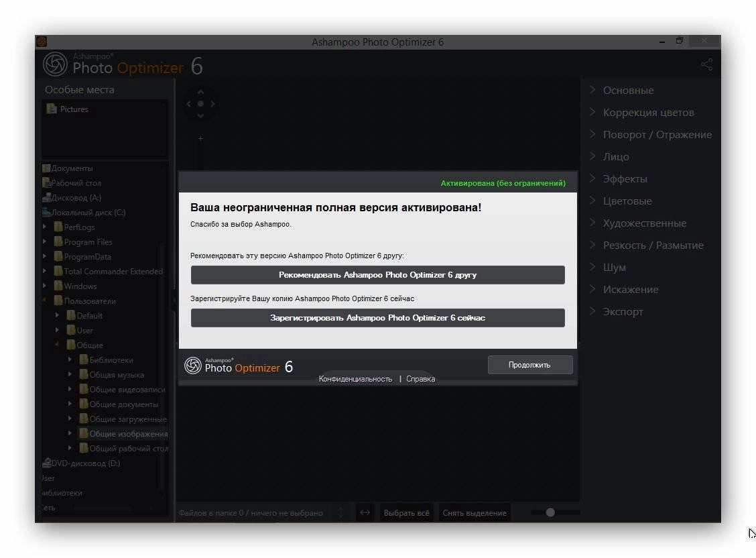Image resolution: width=756 pixels, height=558 pixels.
Task: Click Зарегистрировать Ashampoo Photo Optimizer 6 сейчас
Action: [377, 318]
